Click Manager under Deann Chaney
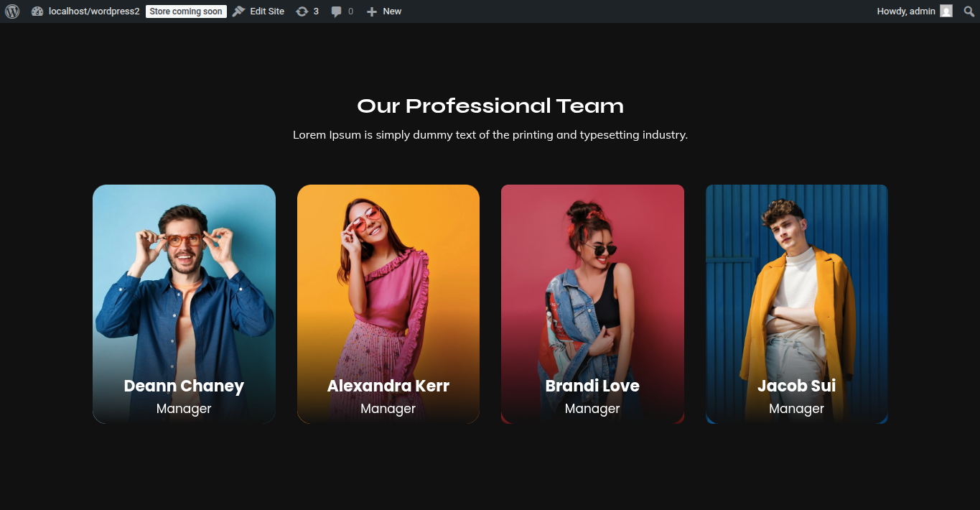This screenshot has width=980, height=510. [x=184, y=409]
